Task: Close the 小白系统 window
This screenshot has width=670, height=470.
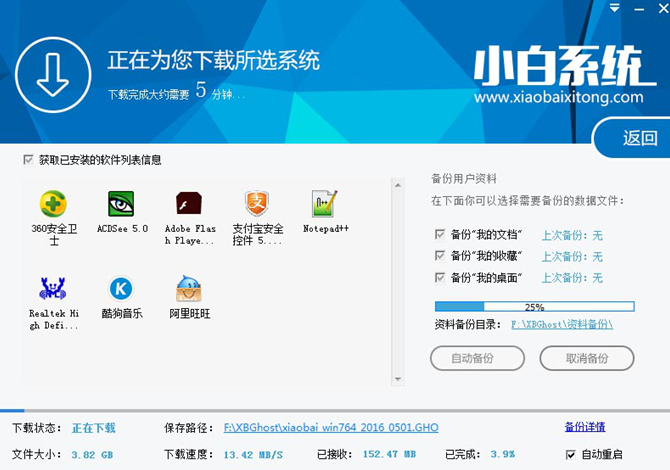Action: pyautogui.click(x=664, y=8)
